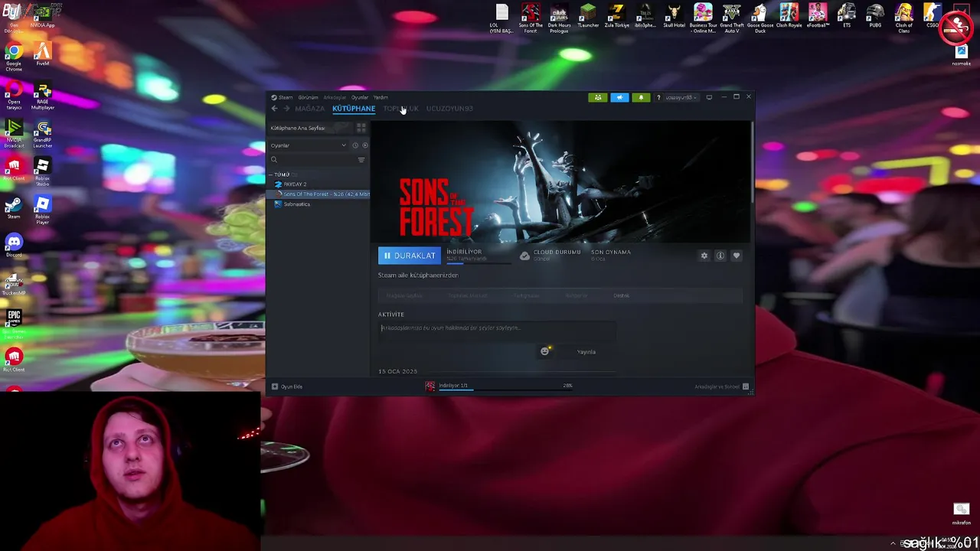Image resolution: width=980 pixels, height=551 pixels.
Task: Click the ready-to-play filter icon
Action: coord(365,145)
